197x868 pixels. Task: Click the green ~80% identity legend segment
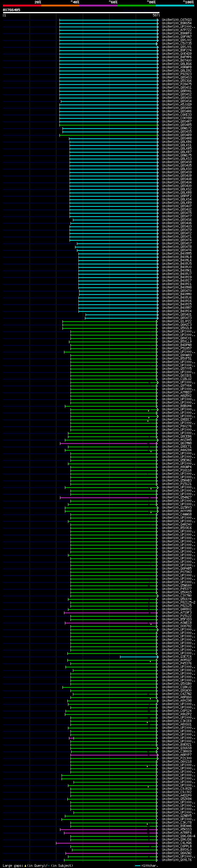pyautogui.click(x=137, y=6)
